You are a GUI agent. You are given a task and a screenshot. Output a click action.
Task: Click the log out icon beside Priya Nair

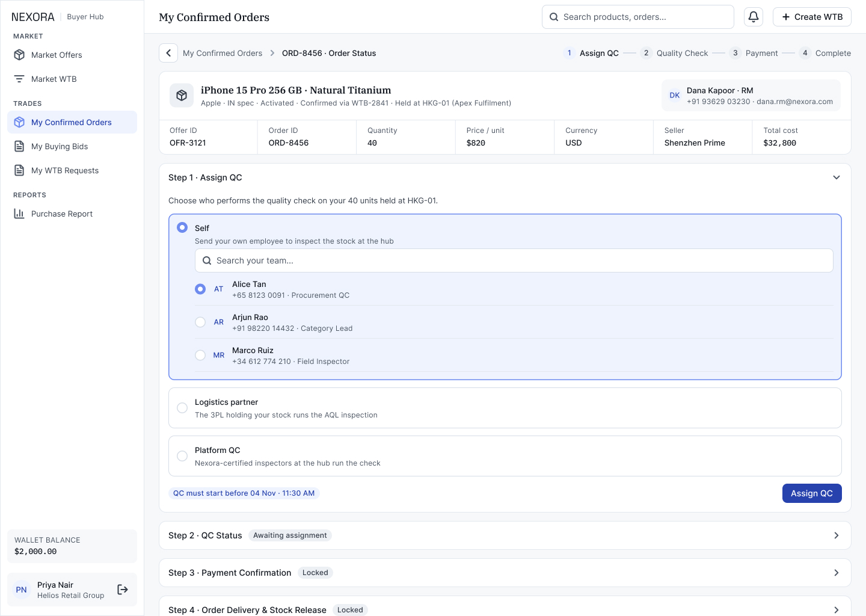point(123,590)
